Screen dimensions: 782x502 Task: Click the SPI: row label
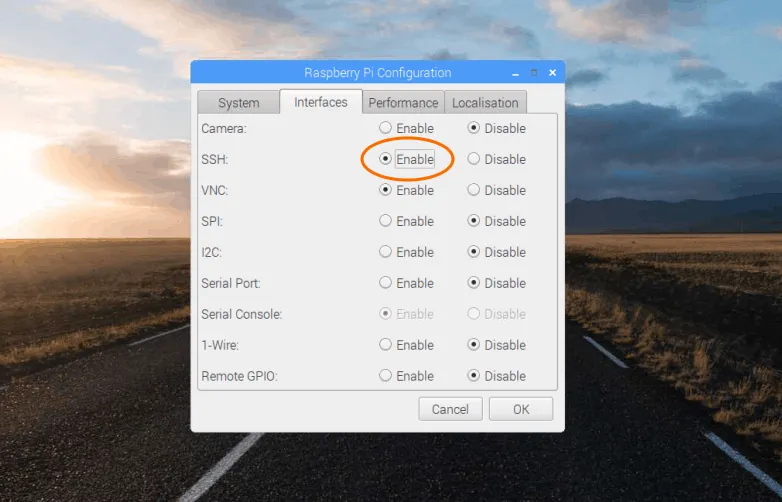tap(212, 221)
